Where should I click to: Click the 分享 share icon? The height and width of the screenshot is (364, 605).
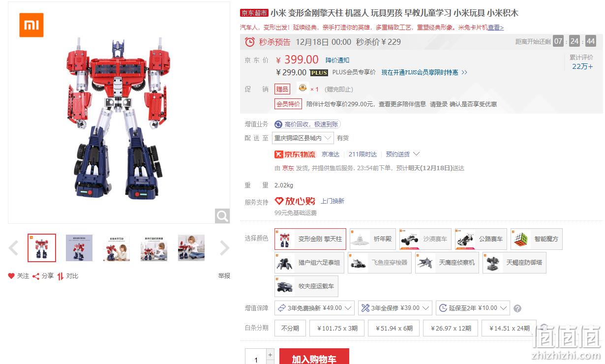(36, 276)
